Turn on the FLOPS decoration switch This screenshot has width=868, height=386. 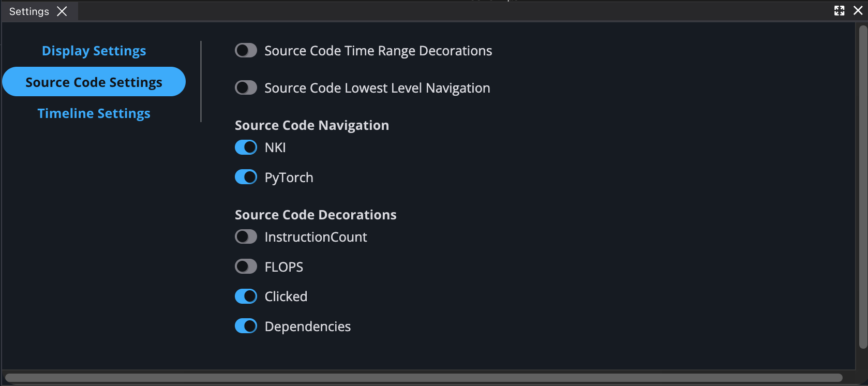click(x=246, y=267)
